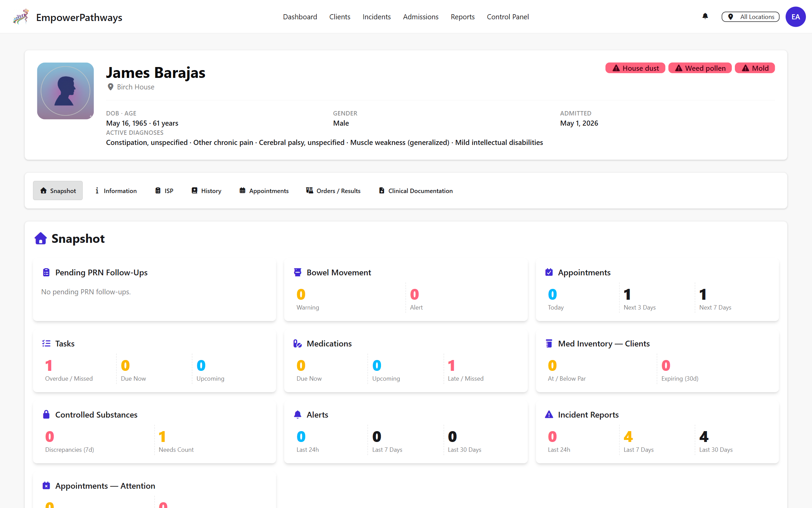Switch to the Appointments tab
The width and height of the screenshot is (812, 508).
[x=264, y=191]
